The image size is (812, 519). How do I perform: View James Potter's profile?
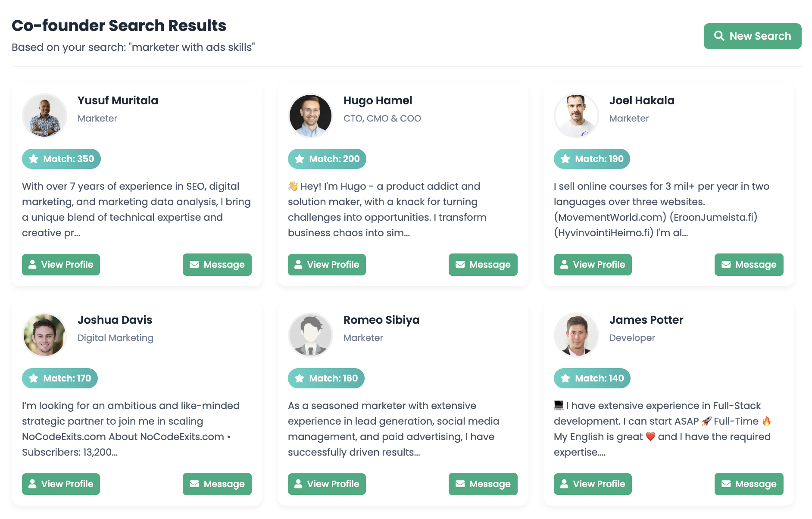coord(592,484)
